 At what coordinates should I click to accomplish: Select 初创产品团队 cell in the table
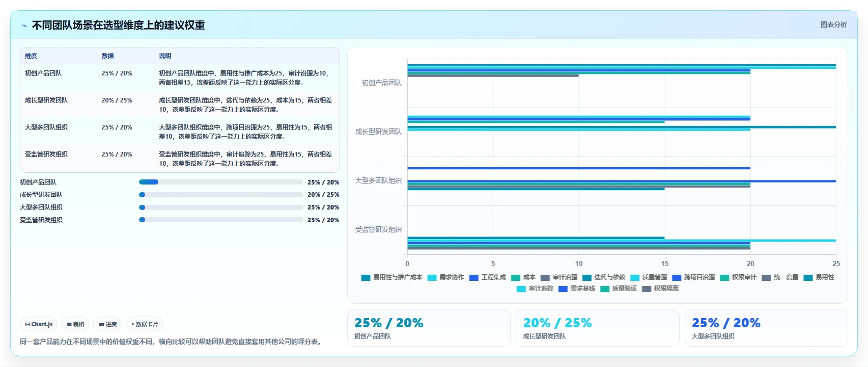click(43, 73)
